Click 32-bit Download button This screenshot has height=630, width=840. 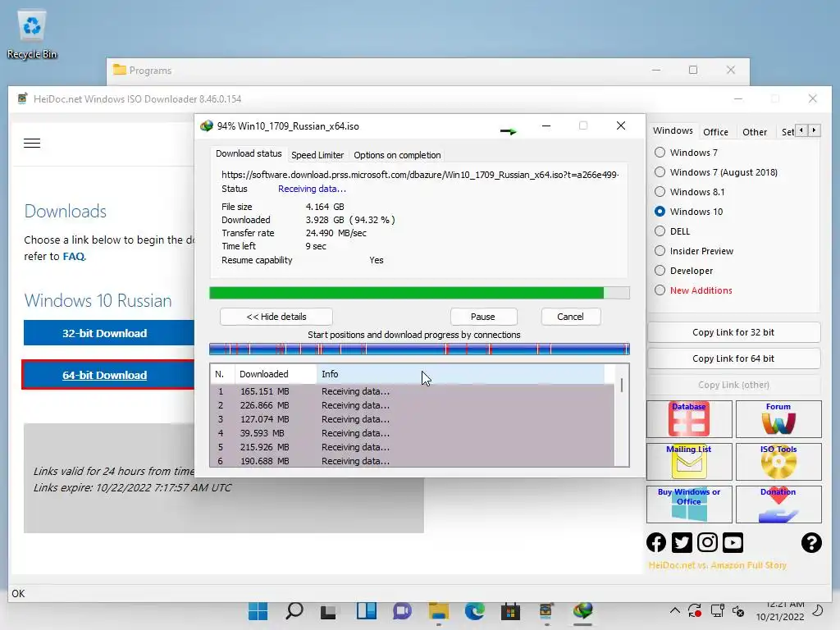pyautogui.click(x=109, y=333)
